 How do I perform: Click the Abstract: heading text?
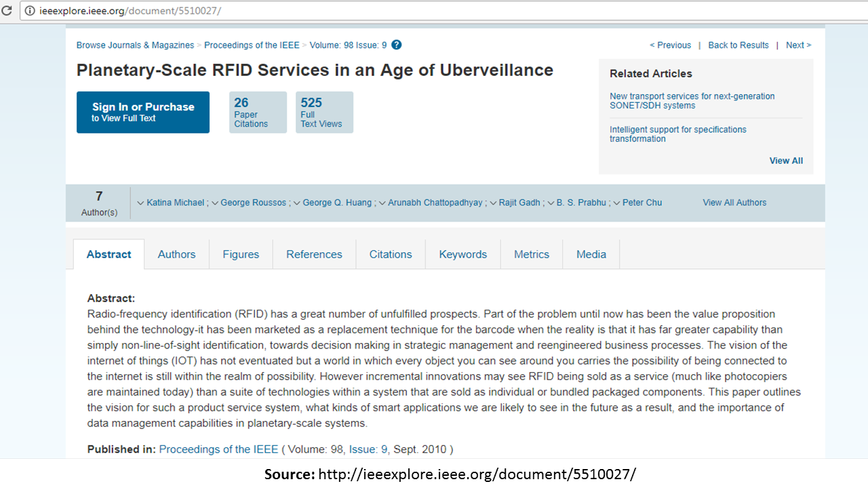tap(111, 298)
